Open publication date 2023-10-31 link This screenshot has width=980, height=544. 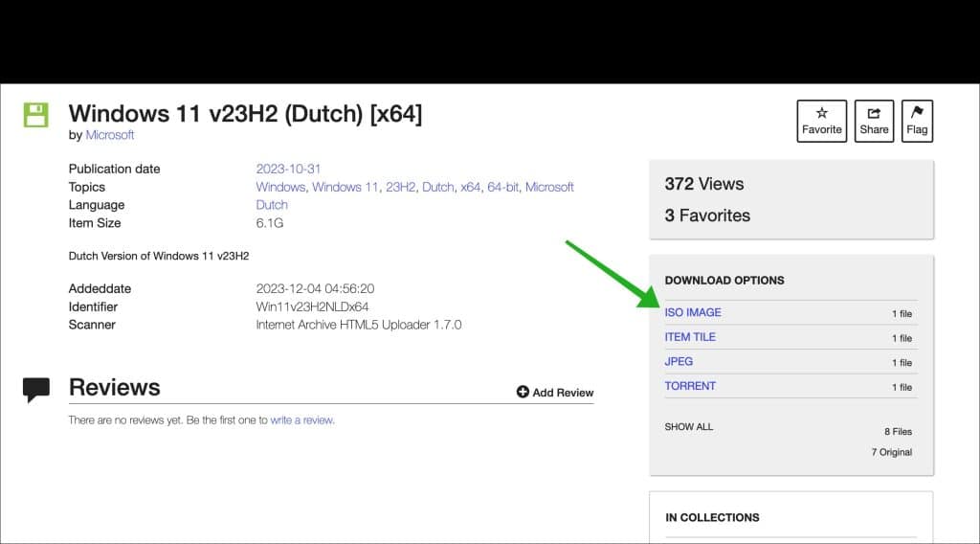(288, 169)
